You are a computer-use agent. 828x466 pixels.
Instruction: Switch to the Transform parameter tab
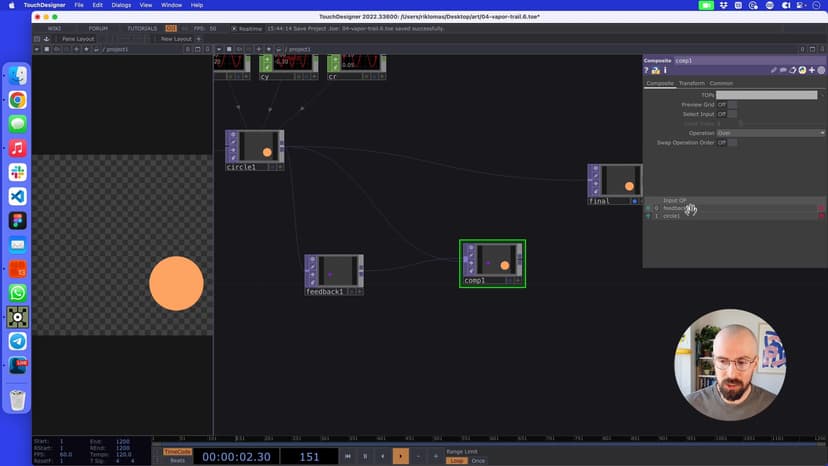click(x=692, y=83)
